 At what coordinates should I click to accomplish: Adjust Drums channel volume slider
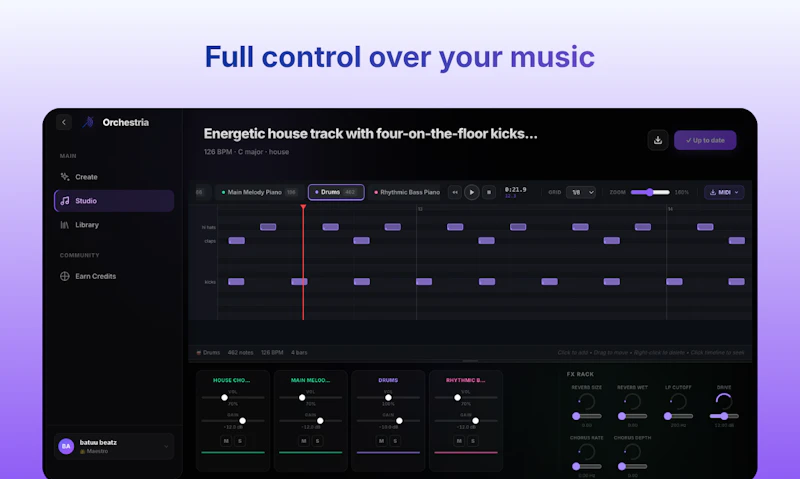pos(388,397)
